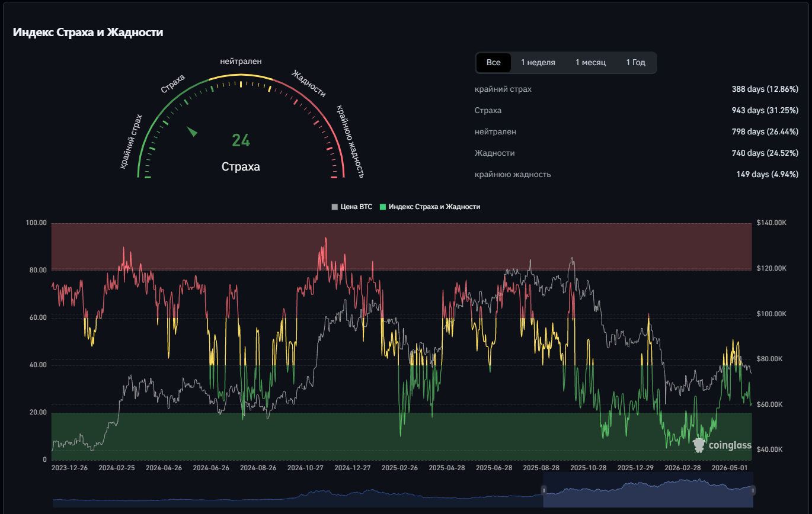Click the unselected left part of the mini overview chart
Screen dimensions: 812x514
298,490
